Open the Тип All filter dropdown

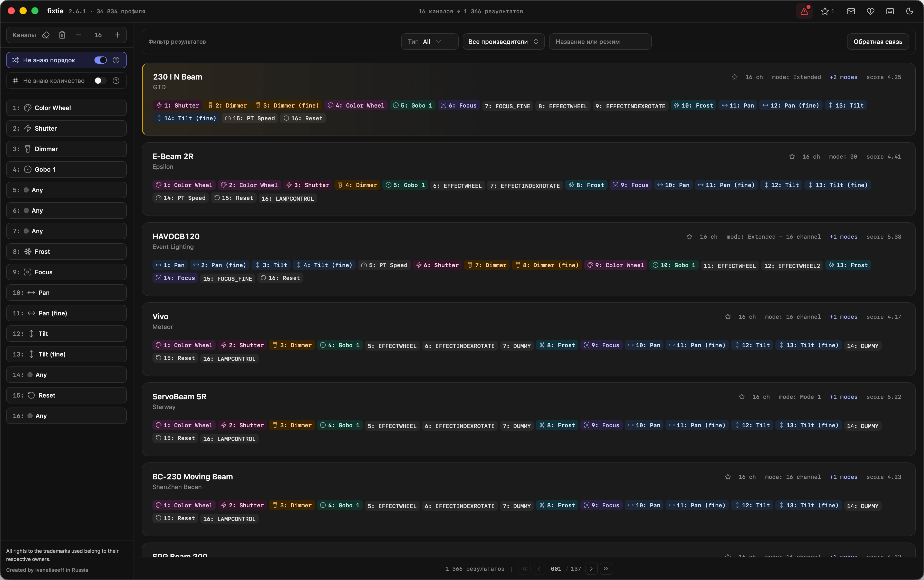(x=430, y=41)
